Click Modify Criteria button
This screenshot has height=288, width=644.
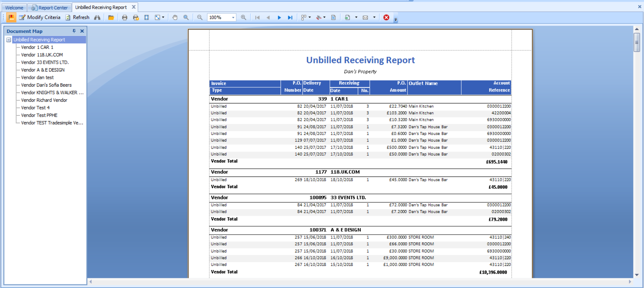click(40, 17)
